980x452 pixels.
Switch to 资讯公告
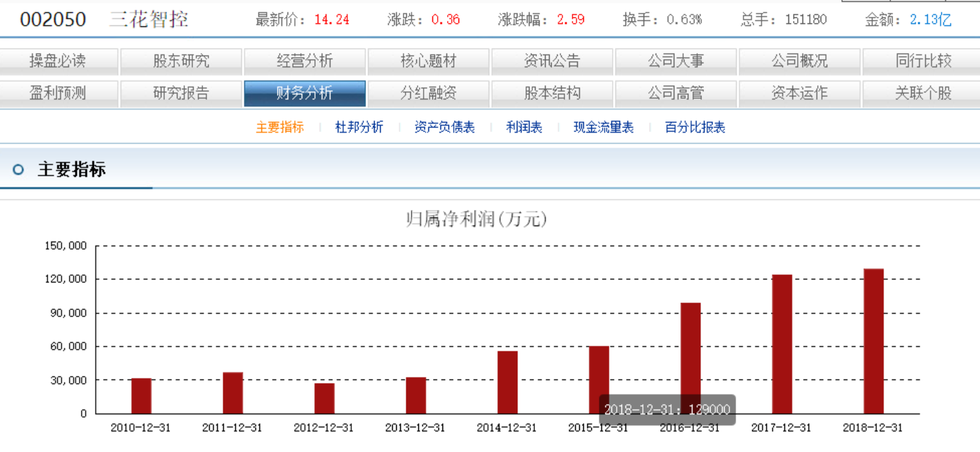point(552,60)
